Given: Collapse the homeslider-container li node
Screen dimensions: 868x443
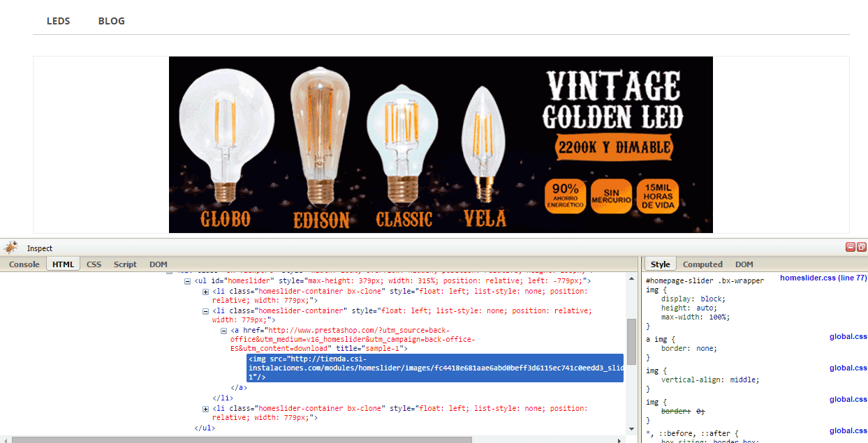Looking at the screenshot, I should coord(205,311).
